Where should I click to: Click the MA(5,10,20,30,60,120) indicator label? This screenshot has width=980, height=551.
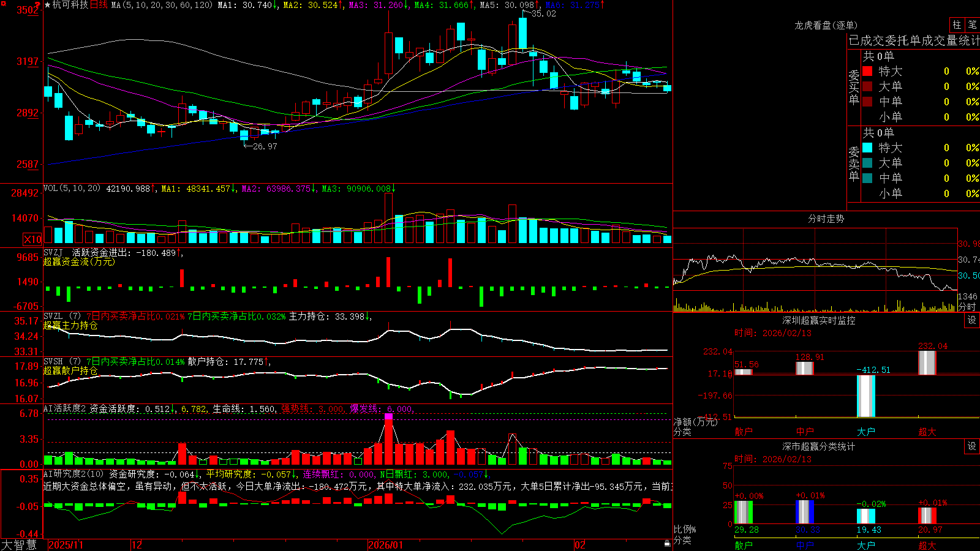pyautogui.click(x=162, y=5)
